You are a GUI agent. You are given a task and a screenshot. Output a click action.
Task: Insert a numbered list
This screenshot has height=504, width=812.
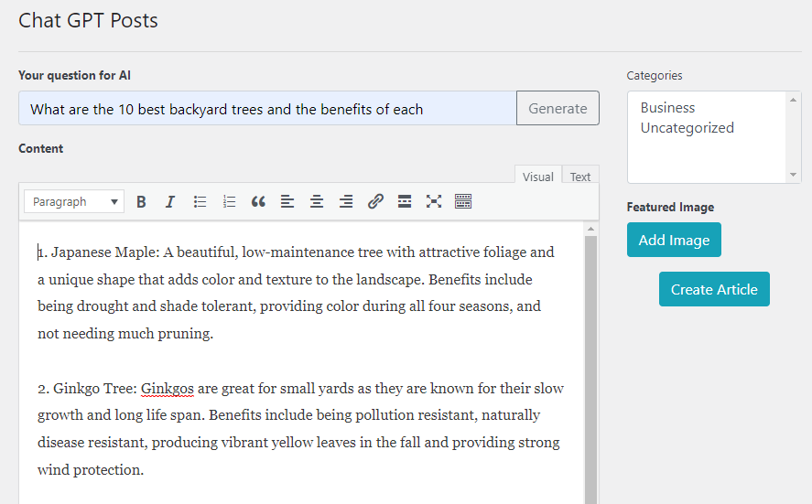229,202
